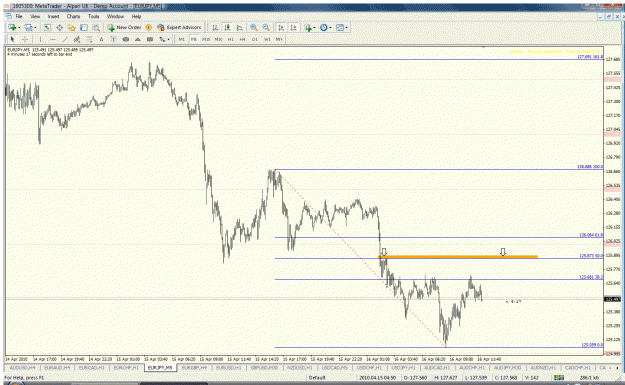Open the Window menu
The image size is (625, 385).
(115, 16)
